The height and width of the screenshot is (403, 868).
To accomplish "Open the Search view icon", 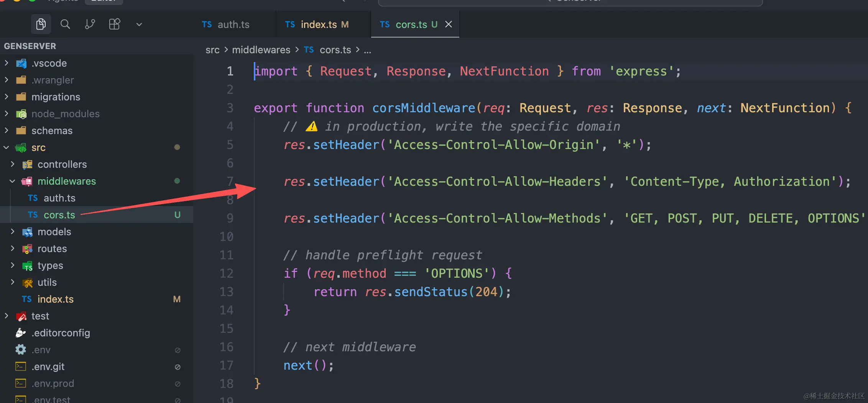I will pos(65,25).
